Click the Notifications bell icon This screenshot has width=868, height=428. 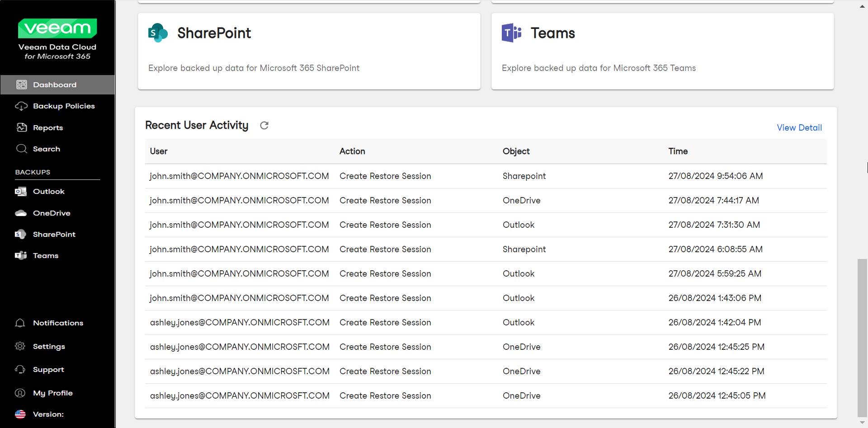pos(20,323)
